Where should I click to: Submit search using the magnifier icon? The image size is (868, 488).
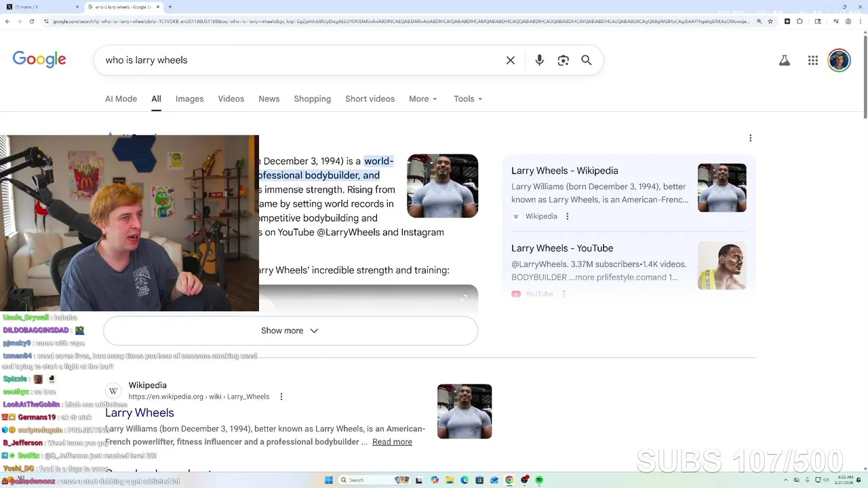tap(587, 60)
